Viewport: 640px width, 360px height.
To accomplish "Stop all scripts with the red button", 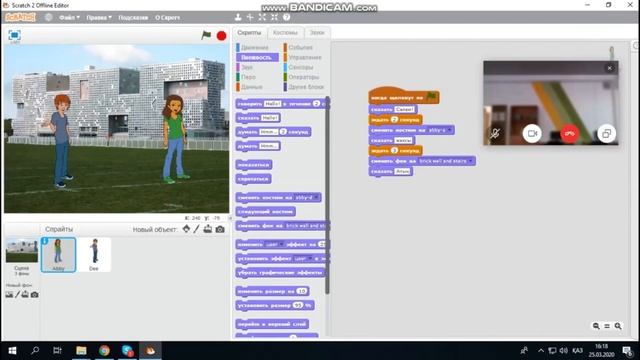I will 222,36.
